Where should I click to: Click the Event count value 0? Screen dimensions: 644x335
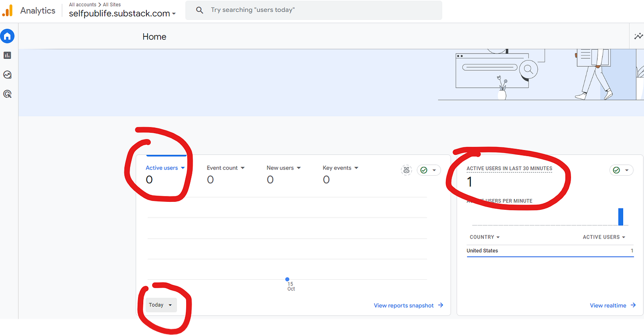[211, 180]
